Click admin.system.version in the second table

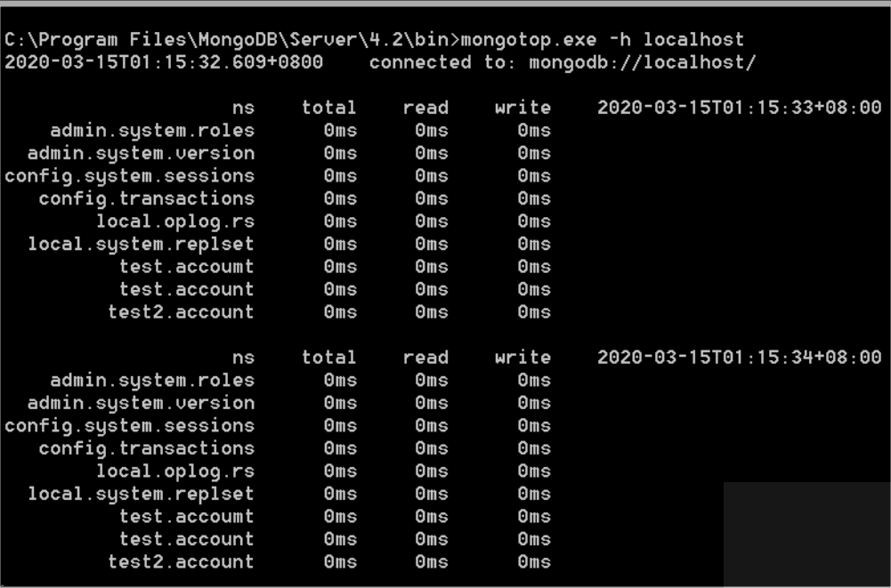pyautogui.click(x=141, y=403)
